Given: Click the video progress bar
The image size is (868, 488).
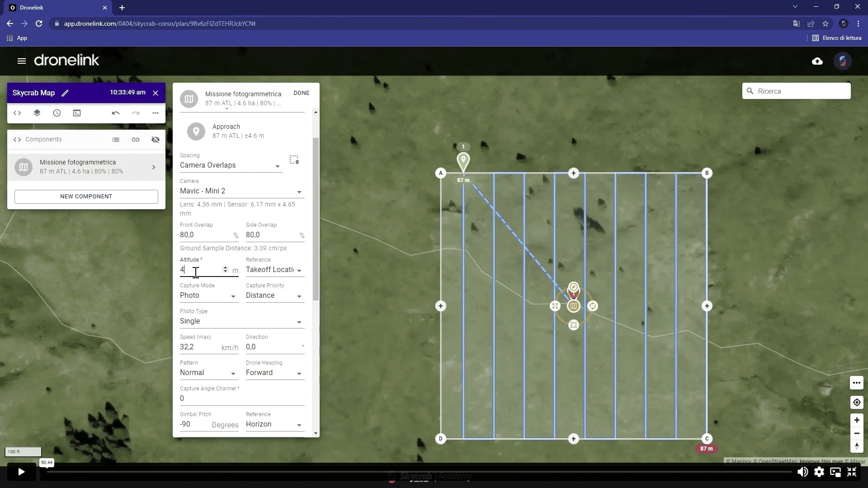Looking at the screenshot, I should (407, 472).
